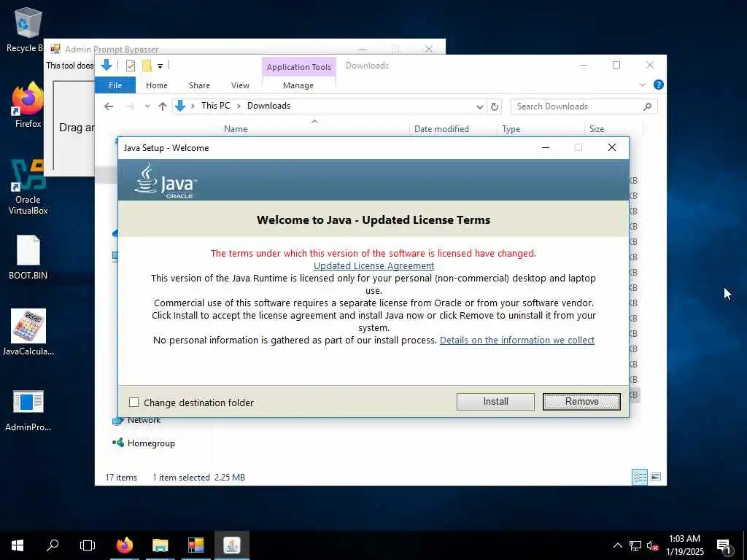Select the JavaCalculator desktop icon
The image size is (747, 560).
click(28, 332)
